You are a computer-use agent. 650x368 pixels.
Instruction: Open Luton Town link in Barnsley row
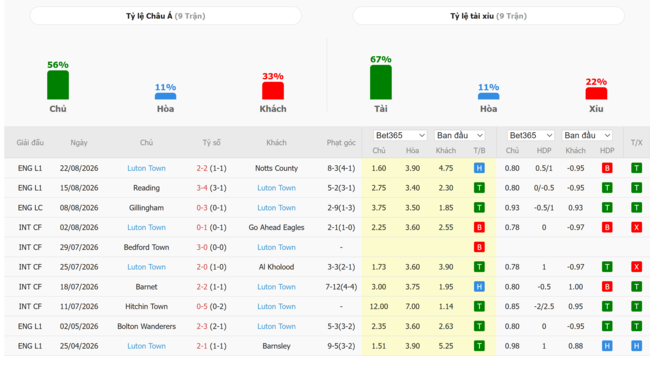pyautogui.click(x=146, y=346)
